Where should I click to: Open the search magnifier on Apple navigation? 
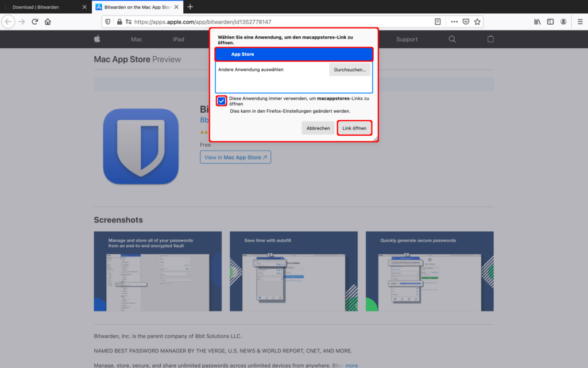(x=452, y=39)
